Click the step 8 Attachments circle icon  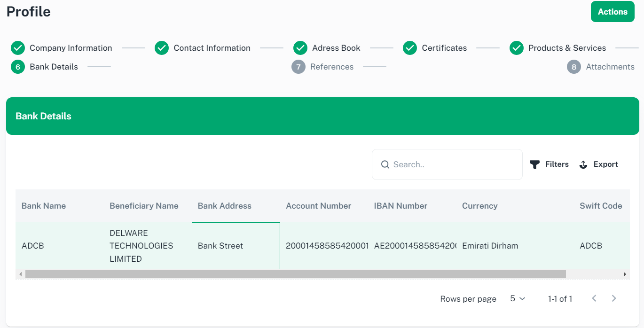click(x=574, y=67)
